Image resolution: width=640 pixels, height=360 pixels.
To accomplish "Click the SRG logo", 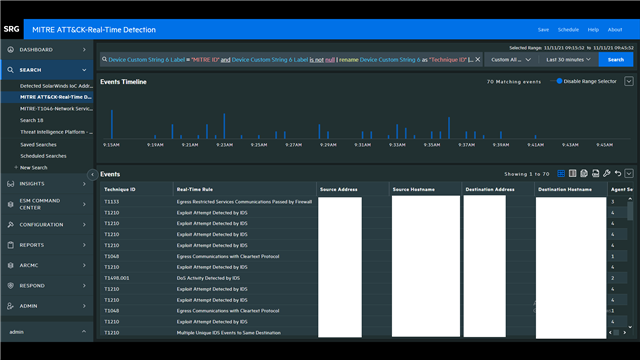I will 11,29.
